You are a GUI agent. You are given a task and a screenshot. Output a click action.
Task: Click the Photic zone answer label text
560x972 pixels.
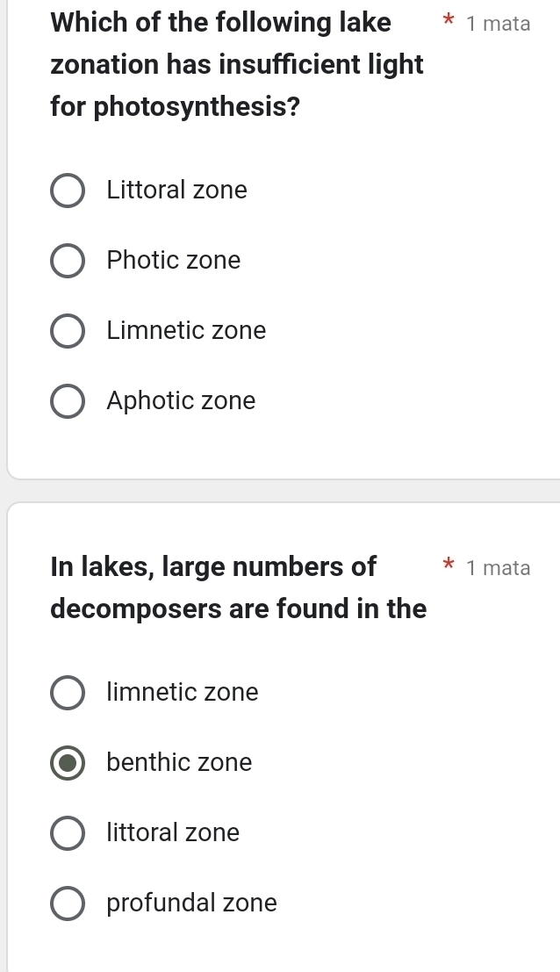coord(173,261)
